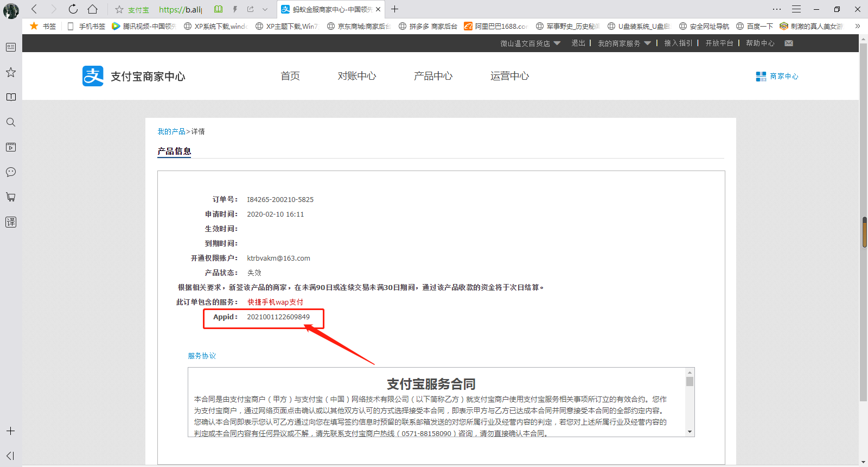Expand bookmarks bar overflow chevron
The width and height of the screenshot is (868, 467).
(x=857, y=26)
